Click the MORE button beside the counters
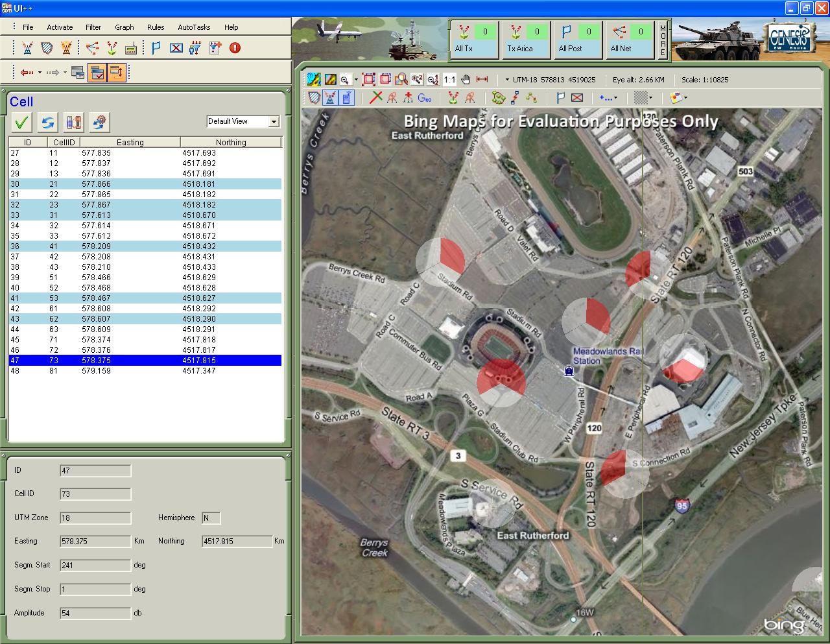 coord(663,40)
